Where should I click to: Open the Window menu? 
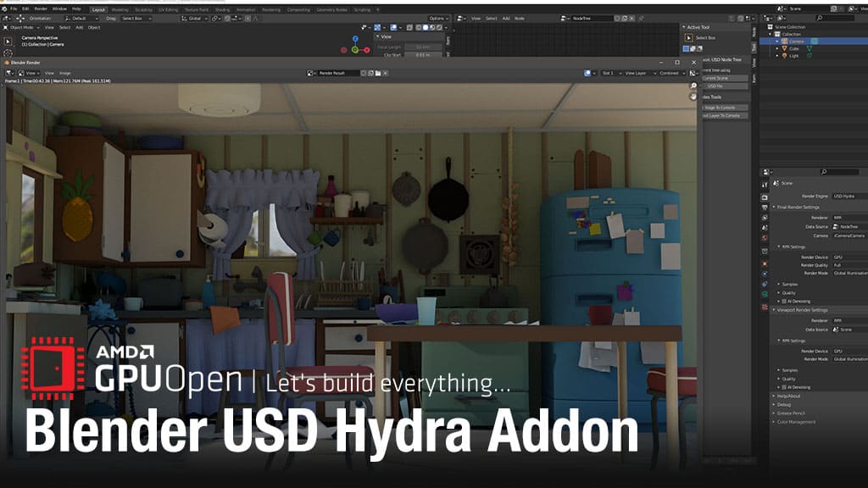click(59, 9)
